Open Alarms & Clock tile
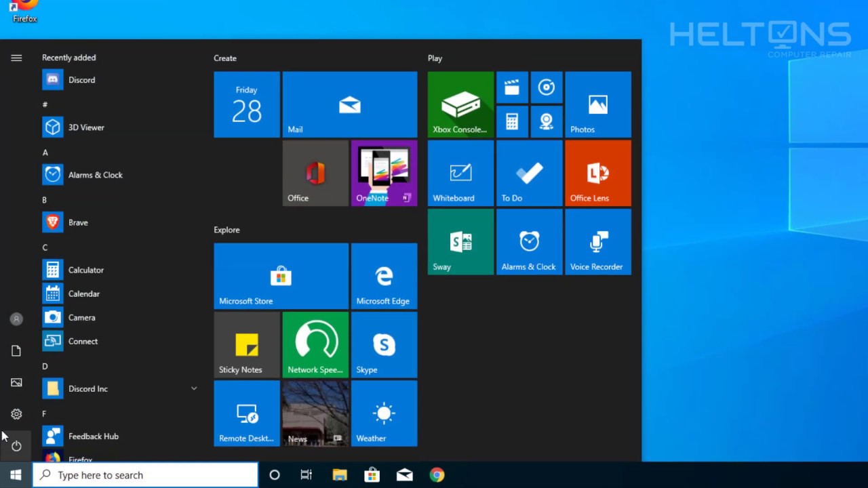 [x=529, y=242]
